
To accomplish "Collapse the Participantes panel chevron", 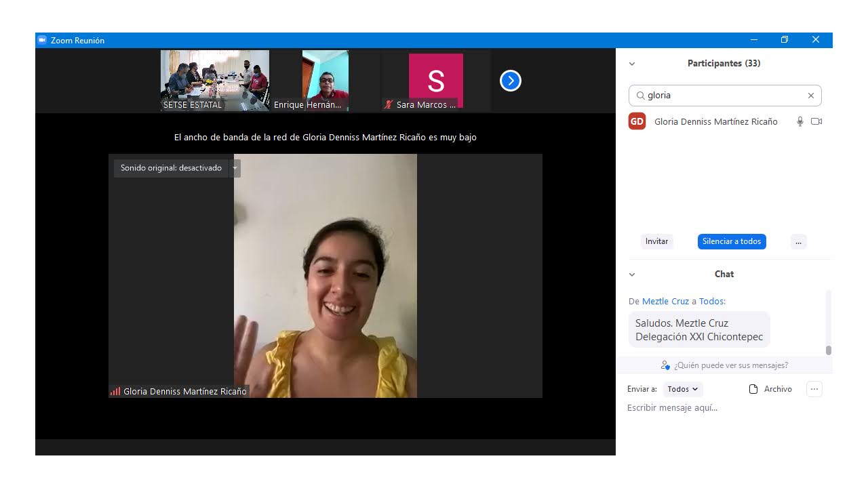I will click(632, 64).
